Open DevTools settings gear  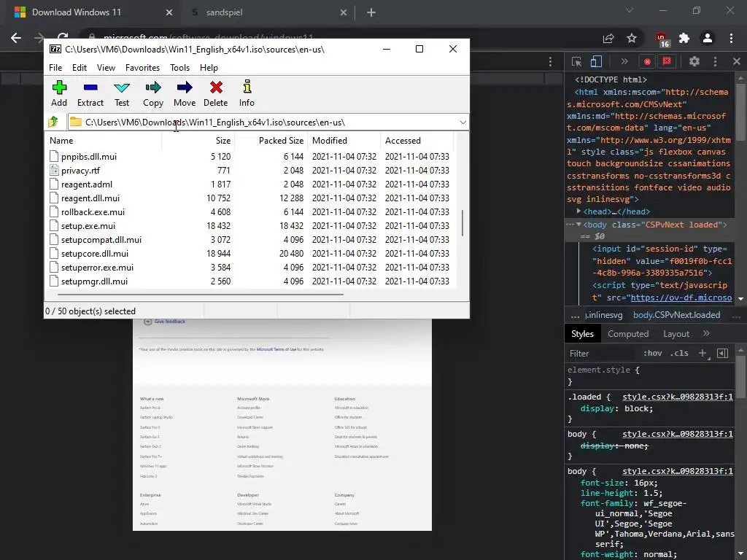click(694, 61)
